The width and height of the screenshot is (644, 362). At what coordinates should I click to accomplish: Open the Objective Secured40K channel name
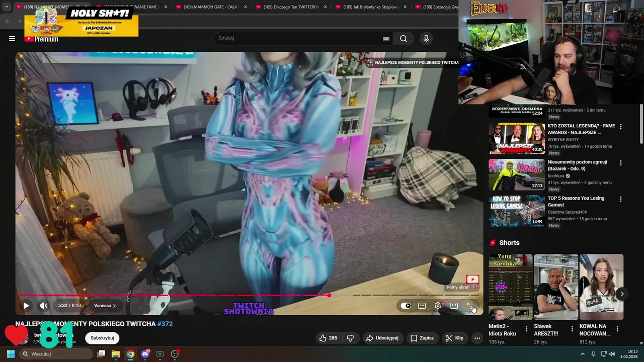click(568, 212)
